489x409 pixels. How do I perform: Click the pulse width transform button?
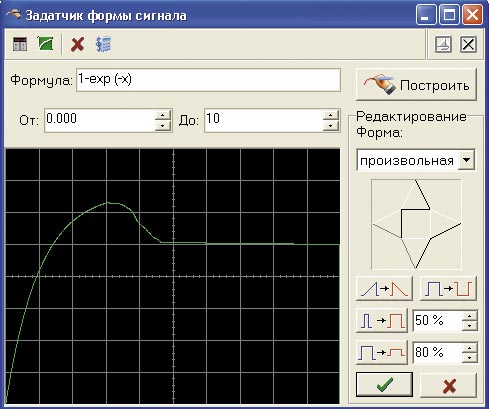382,321
